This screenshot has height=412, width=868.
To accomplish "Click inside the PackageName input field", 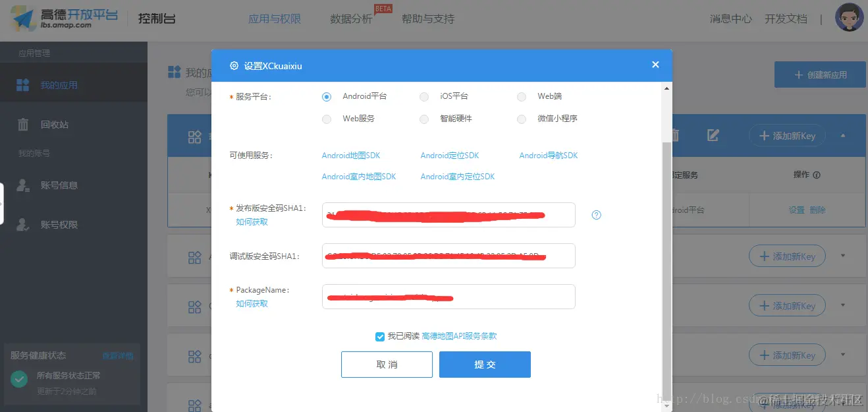I will pos(448,297).
